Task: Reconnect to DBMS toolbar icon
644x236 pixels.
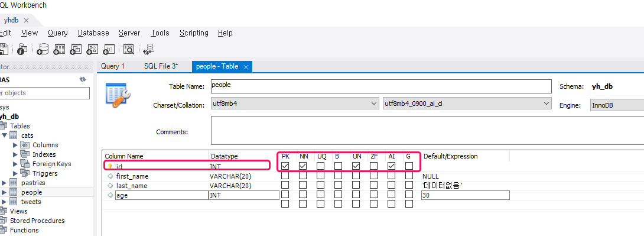Action: click(x=148, y=49)
